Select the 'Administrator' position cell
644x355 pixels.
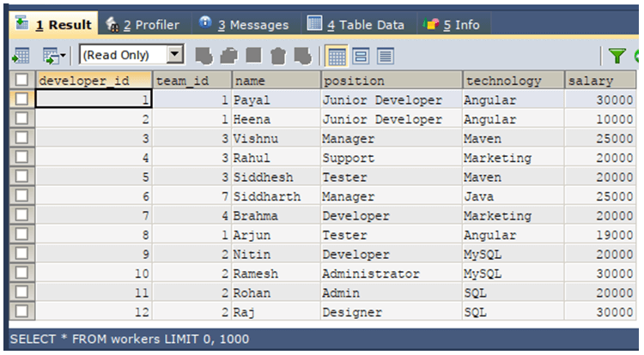[392, 273]
